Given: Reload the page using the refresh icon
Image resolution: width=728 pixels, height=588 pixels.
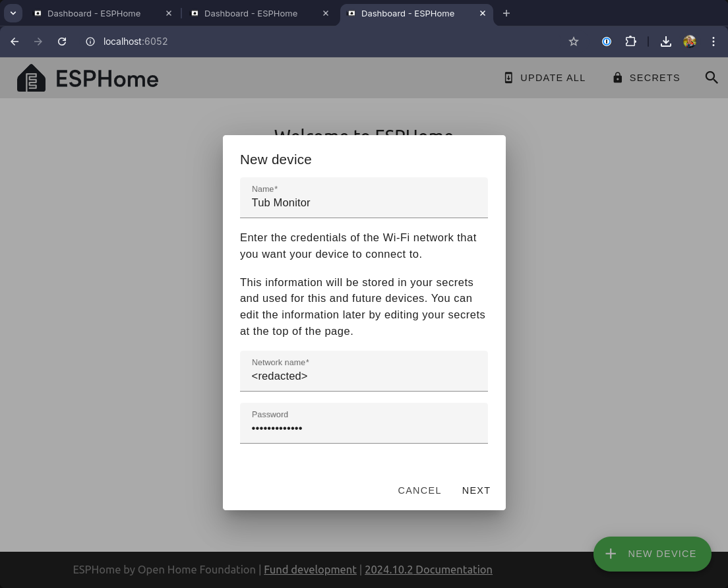Looking at the screenshot, I should click(62, 42).
